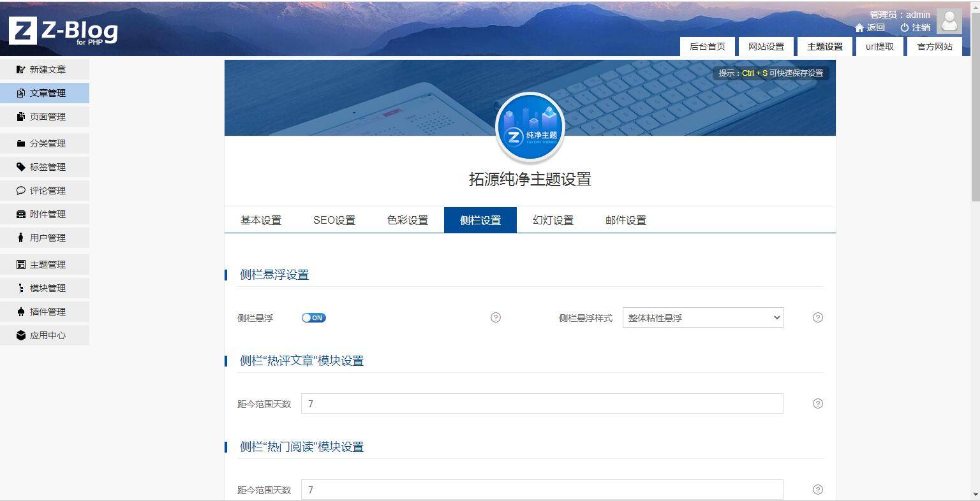Open 分类管理 from the left menu
980x501 pixels.
tap(45, 143)
